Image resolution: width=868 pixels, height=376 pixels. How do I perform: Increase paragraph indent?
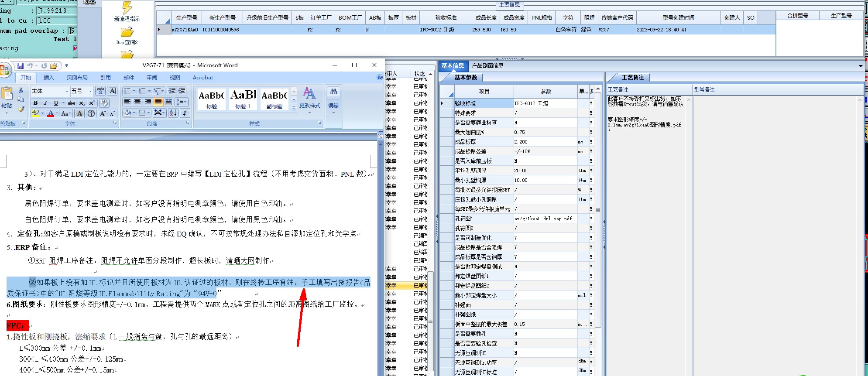click(182, 91)
